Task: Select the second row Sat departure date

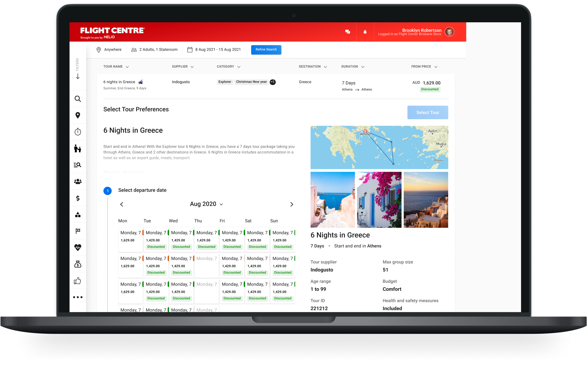Action: pyautogui.click(x=257, y=266)
